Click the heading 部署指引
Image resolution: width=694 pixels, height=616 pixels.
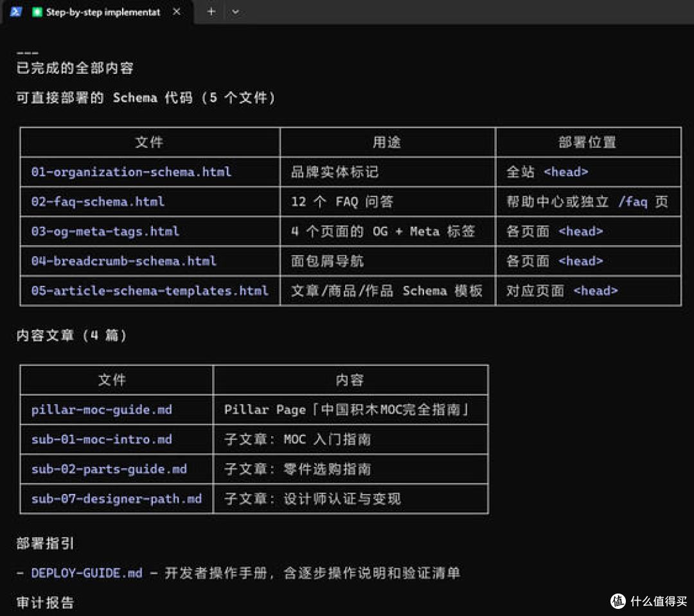coord(45,543)
